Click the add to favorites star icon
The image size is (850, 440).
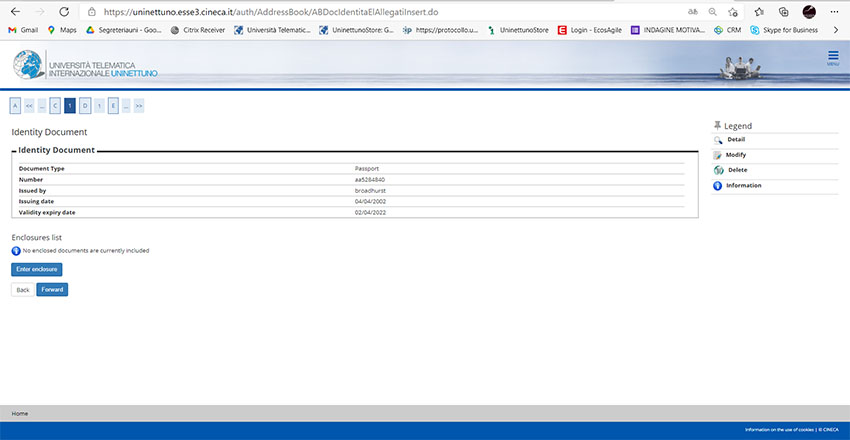[x=733, y=11]
